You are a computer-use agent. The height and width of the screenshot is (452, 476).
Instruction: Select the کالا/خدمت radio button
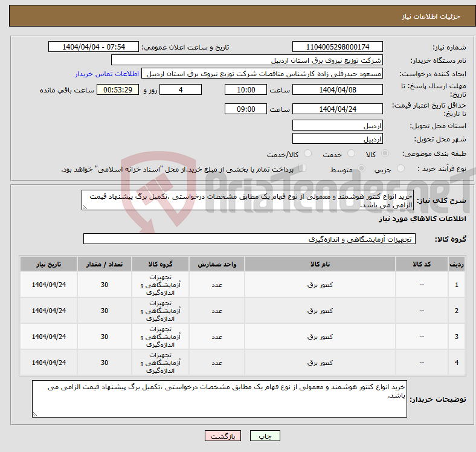tap(308, 153)
